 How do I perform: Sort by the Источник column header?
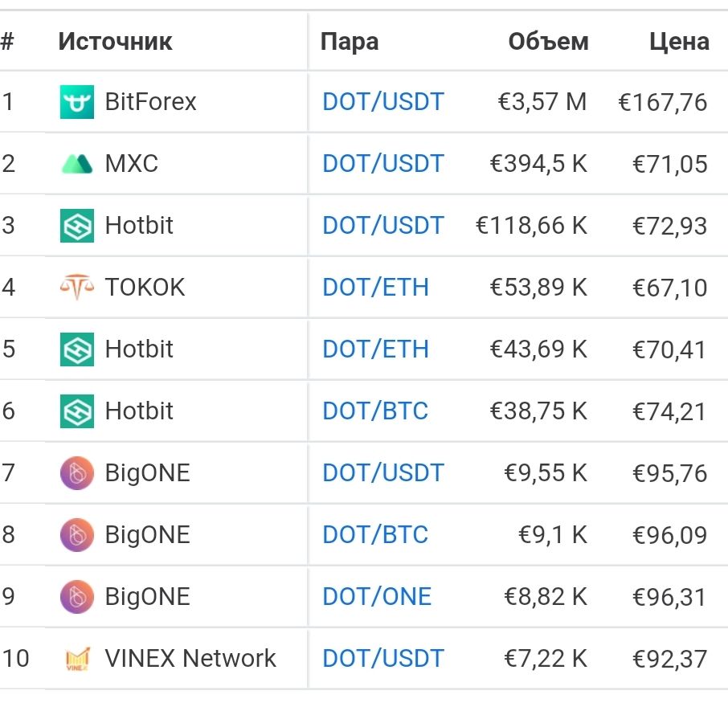pos(115,42)
